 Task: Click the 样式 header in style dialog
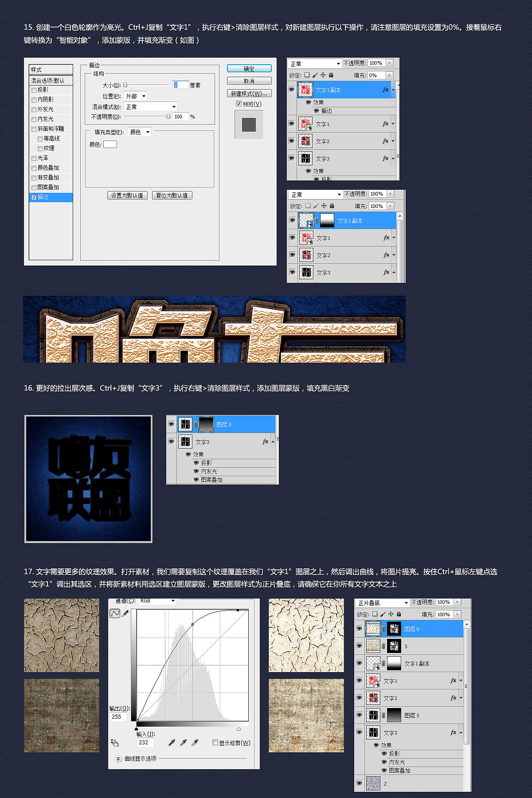51,70
